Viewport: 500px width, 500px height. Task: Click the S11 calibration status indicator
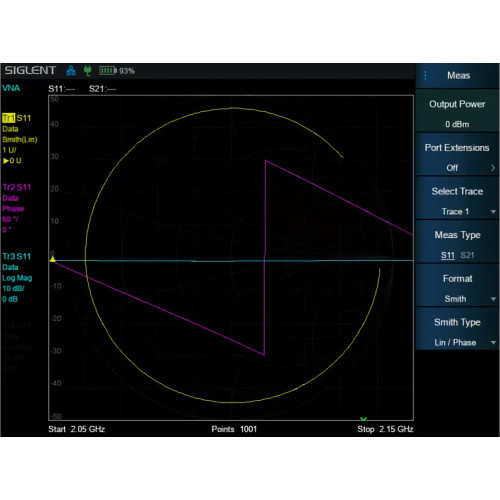click(62, 89)
